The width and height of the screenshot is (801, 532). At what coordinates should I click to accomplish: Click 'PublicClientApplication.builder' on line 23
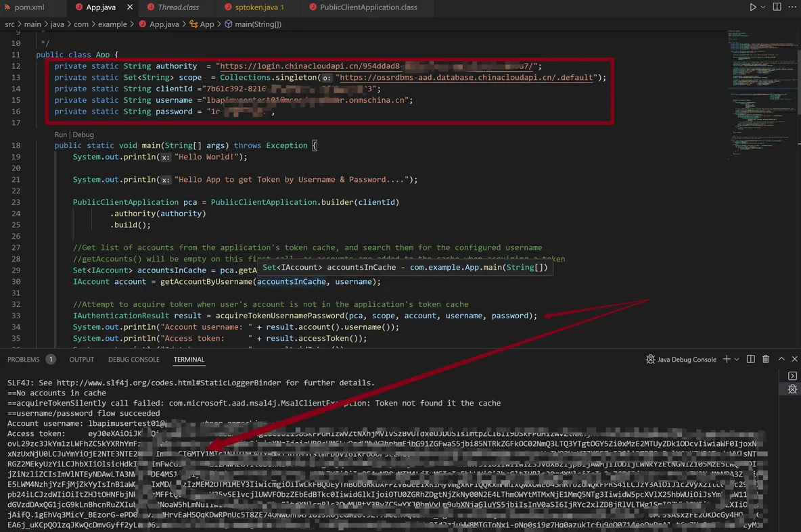(x=282, y=202)
